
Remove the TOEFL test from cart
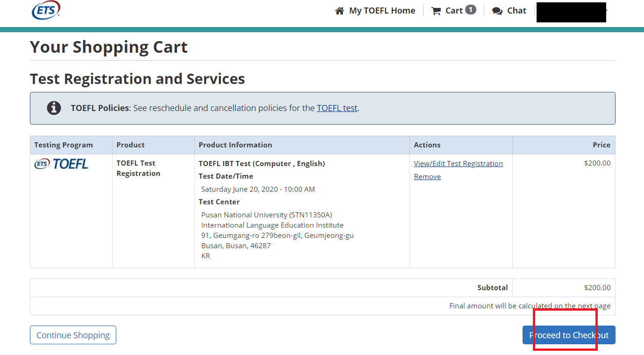pos(427,176)
